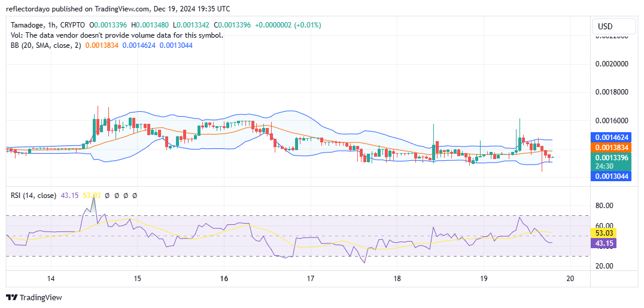Click the TradingView logo at bottom left
The image size is (644, 308).
pyautogui.click(x=34, y=297)
